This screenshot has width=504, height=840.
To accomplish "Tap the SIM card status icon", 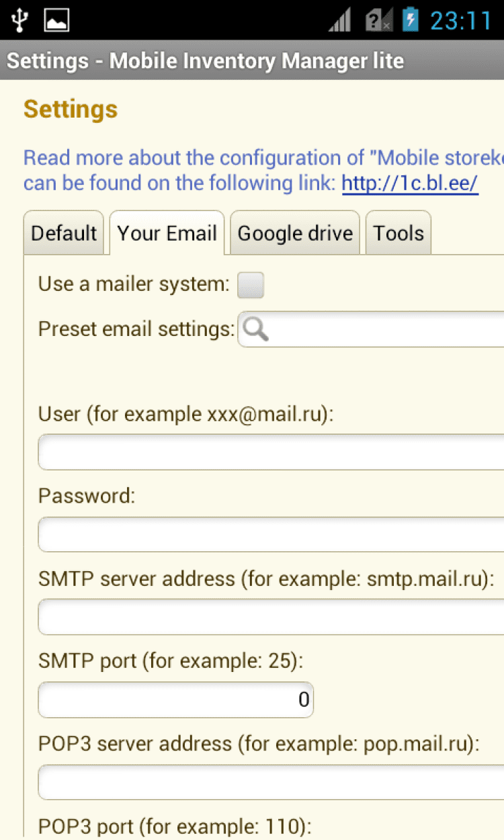I will (x=378, y=20).
